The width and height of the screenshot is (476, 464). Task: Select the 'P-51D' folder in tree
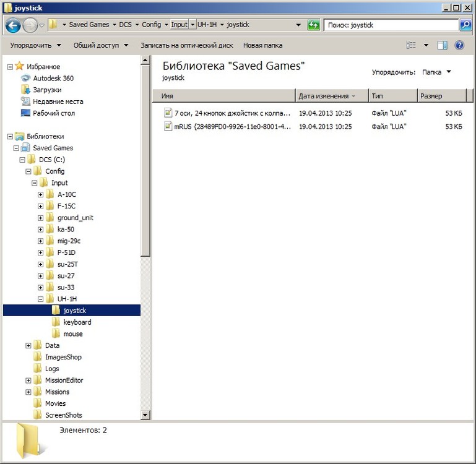tap(66, 252)
